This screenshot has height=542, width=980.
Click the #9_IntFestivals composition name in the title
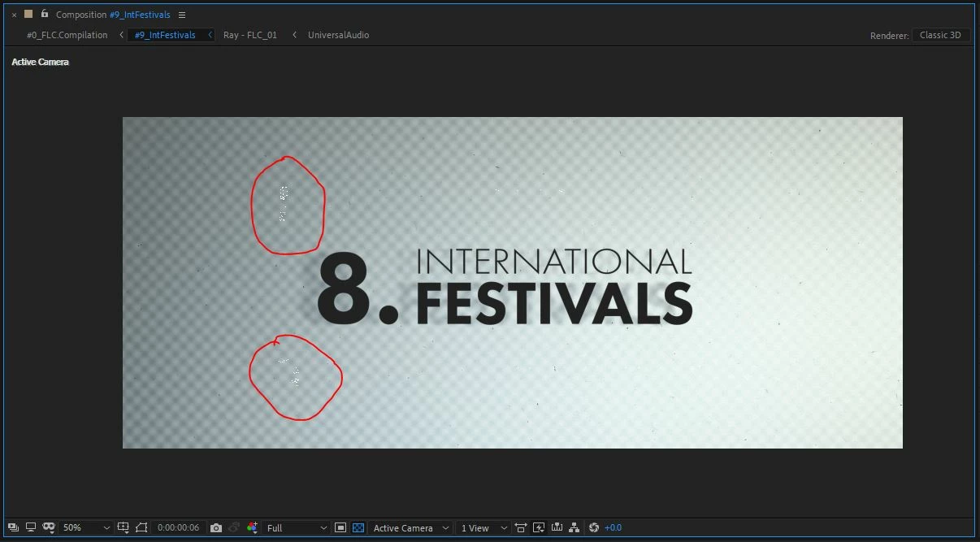140,15
